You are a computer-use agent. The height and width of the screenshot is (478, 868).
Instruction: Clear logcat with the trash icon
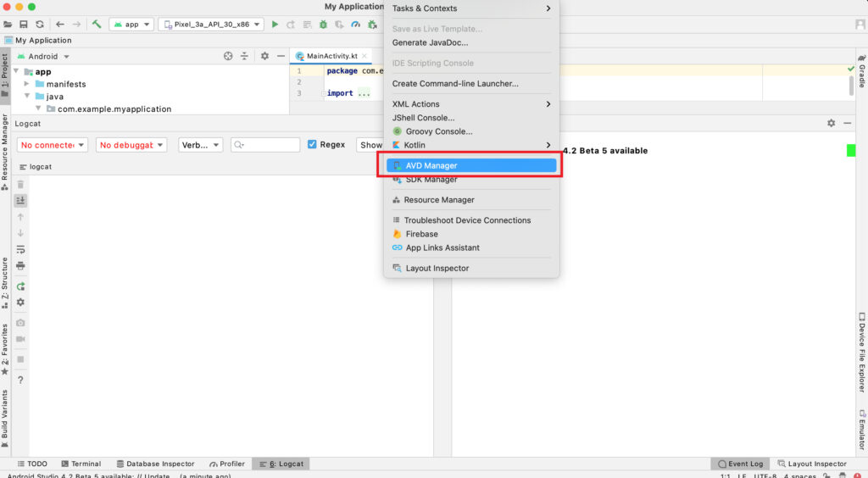[20, 184]
